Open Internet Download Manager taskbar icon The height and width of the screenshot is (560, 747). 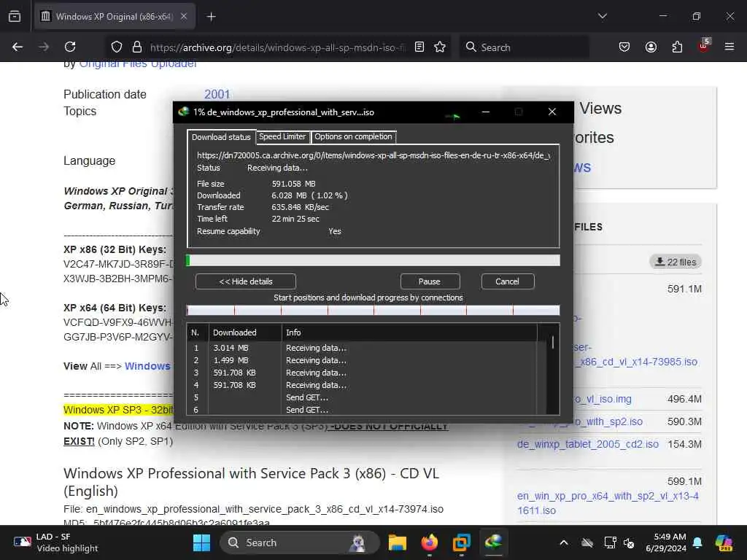pyautogui.click(x=494, y=542)
